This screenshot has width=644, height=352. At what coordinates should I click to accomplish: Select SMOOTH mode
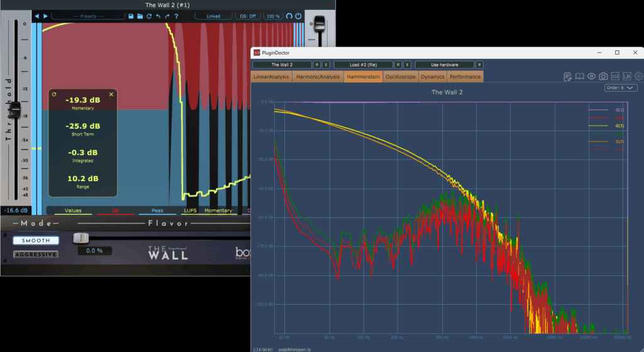click(x=36, y=240)
